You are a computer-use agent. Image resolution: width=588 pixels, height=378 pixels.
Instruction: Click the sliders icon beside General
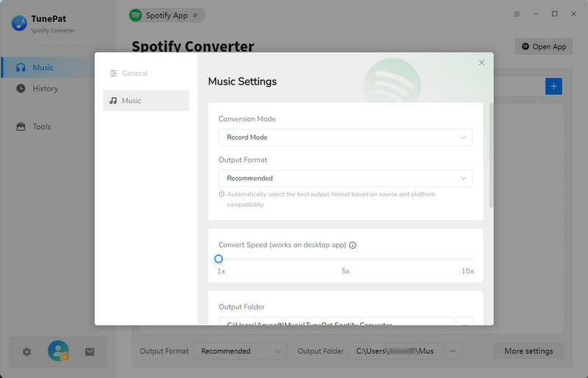coord(113,74)
